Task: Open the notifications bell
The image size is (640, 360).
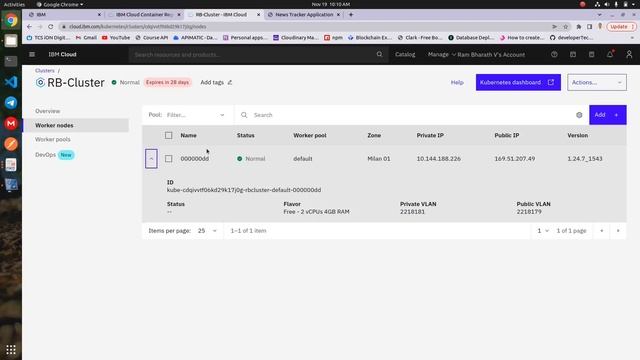Action: [610, 54]
